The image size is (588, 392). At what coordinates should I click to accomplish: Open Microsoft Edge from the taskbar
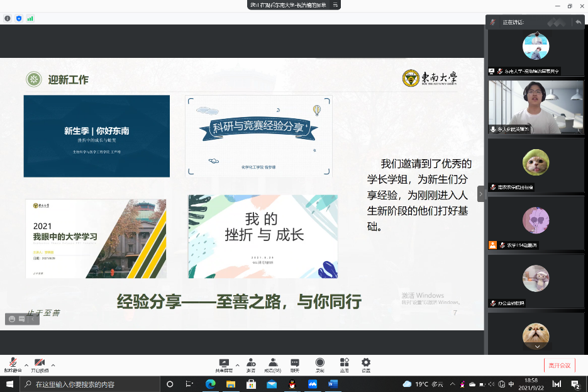pyautogui.click(x=210, y=384)
